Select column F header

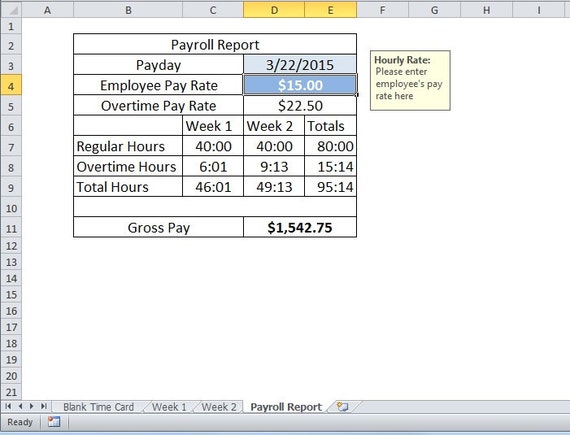pyautogui.click(x=382, y=10)
